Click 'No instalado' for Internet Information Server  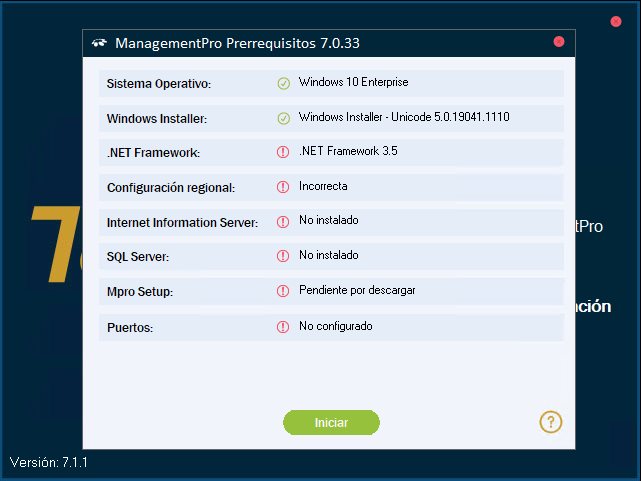click(x=329, y=220)
